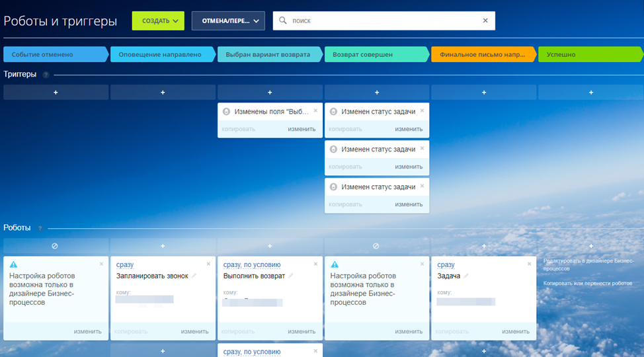Click изменить on Запланировать звонок robot

click(x=194, y=331)
